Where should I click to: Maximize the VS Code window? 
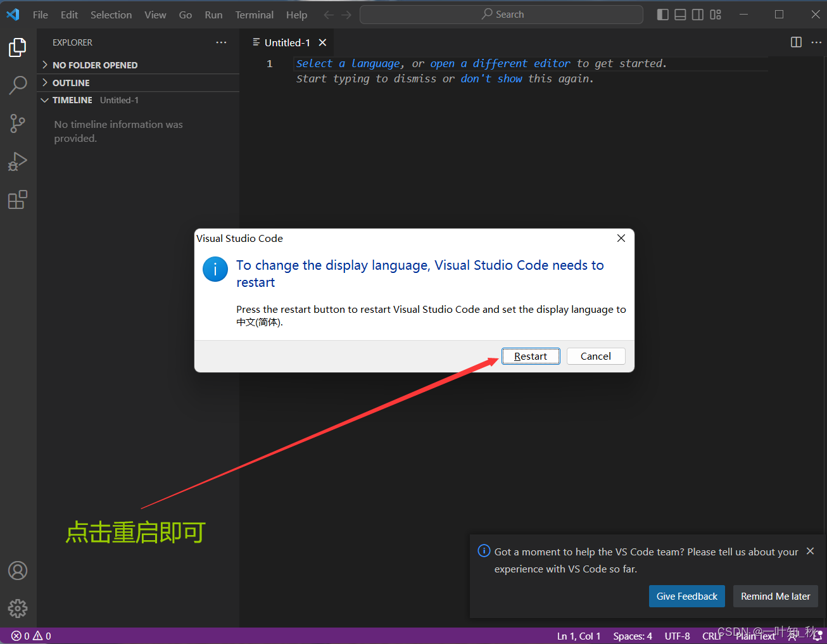click(x=780, y=15)
